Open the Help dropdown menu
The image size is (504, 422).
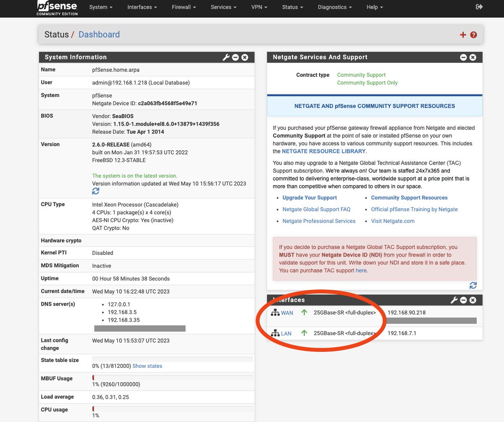375,7
